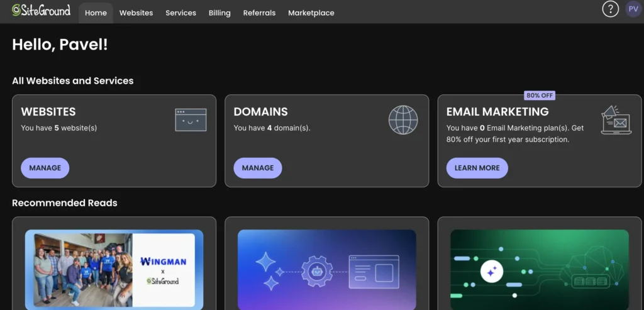Open the green server network article thumbnail
The image size is (644, 310).
(540, 270)
